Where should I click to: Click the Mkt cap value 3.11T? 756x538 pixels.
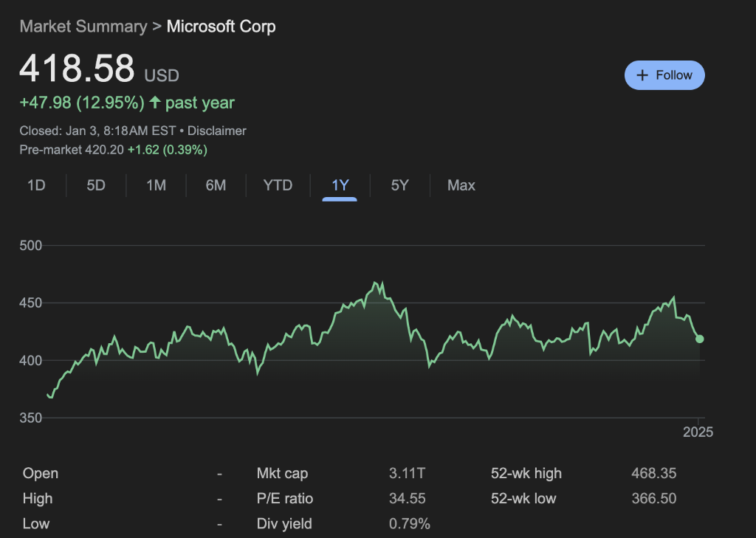pyautogui.click(x=406, y=473)
